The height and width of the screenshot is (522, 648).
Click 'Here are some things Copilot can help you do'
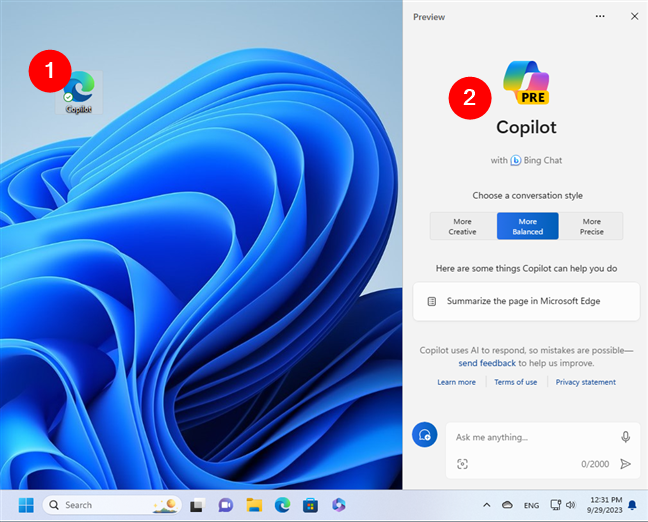click(x=526, y=269)
